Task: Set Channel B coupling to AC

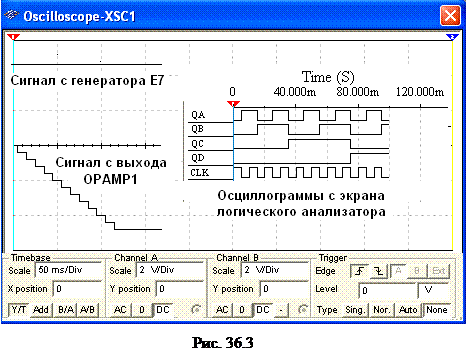Action: [222, 310]
